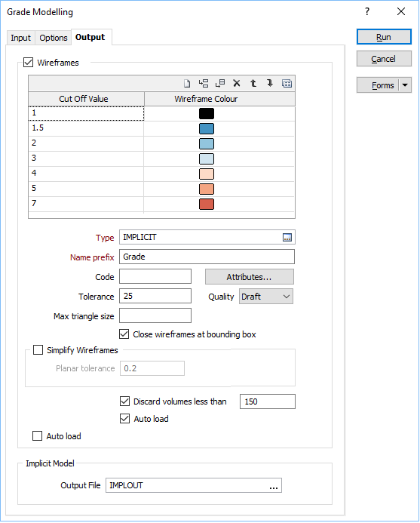Click the move row up arrow

(253, 83)
